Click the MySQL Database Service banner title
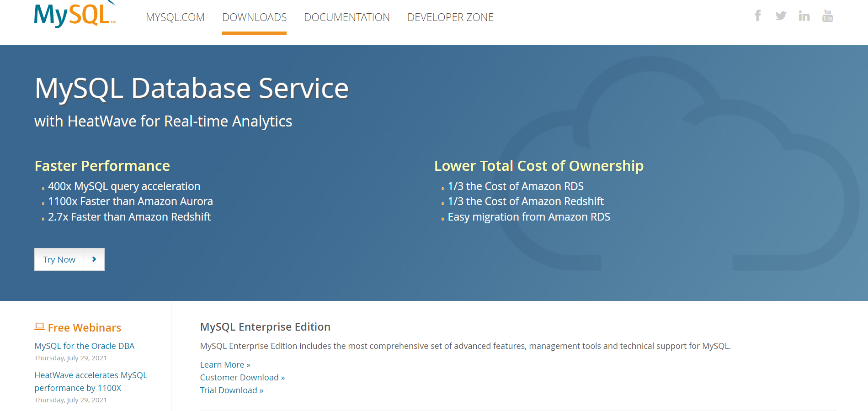This screenshot has width=868, height=411. [x=192, y=89]
